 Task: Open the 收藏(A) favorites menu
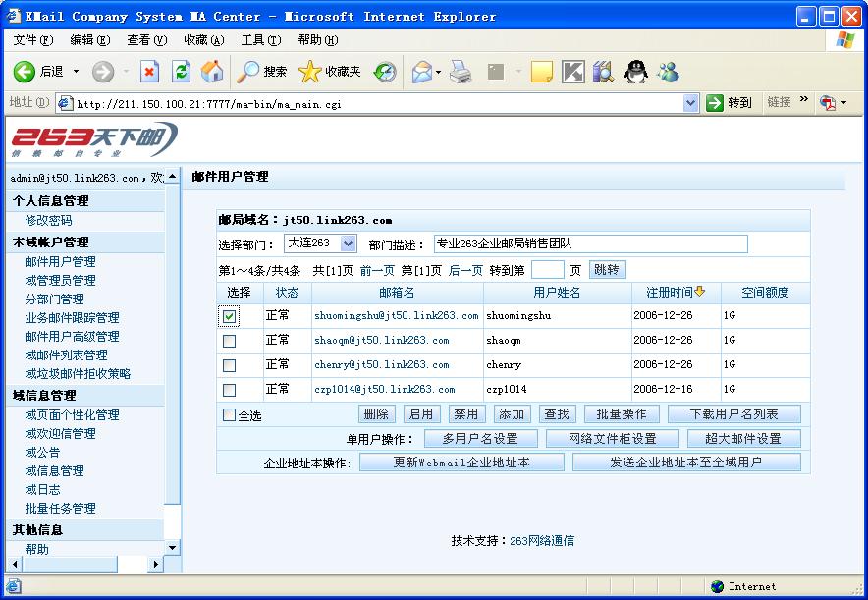coord(203,40)
